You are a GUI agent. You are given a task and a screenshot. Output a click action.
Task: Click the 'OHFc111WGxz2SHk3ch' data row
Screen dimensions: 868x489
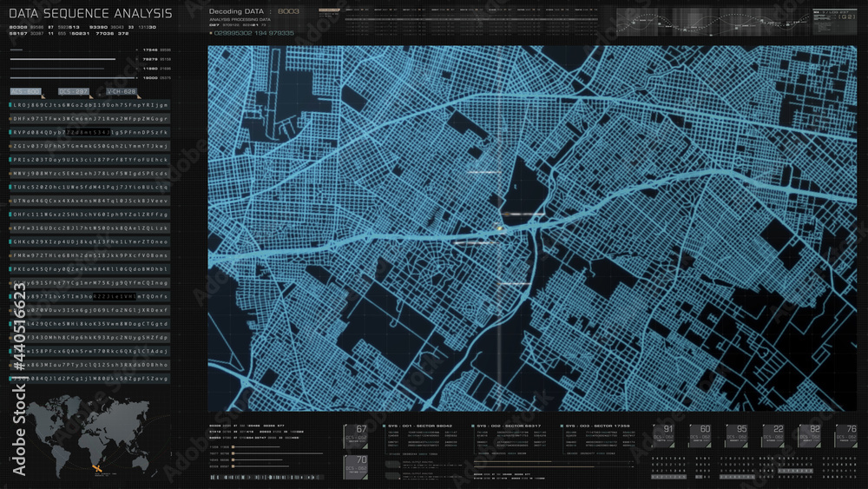90,215
